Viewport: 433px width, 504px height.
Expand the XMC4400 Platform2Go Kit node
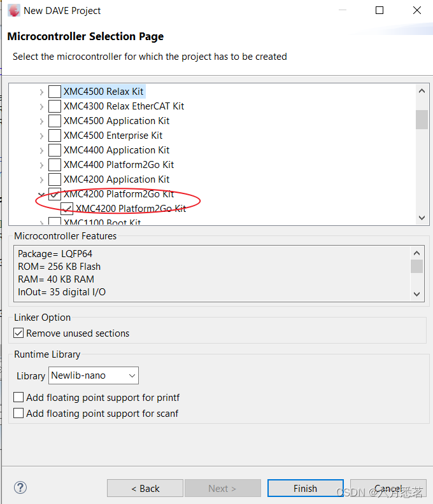pyautogui.click(x=41, y=165)
